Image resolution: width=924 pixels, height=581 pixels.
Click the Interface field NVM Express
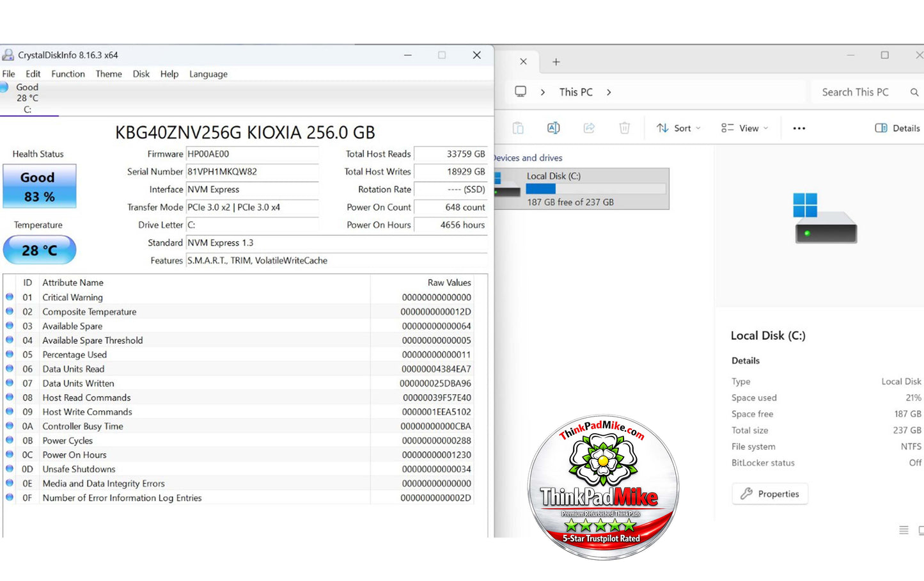click(x=253, y=190)
